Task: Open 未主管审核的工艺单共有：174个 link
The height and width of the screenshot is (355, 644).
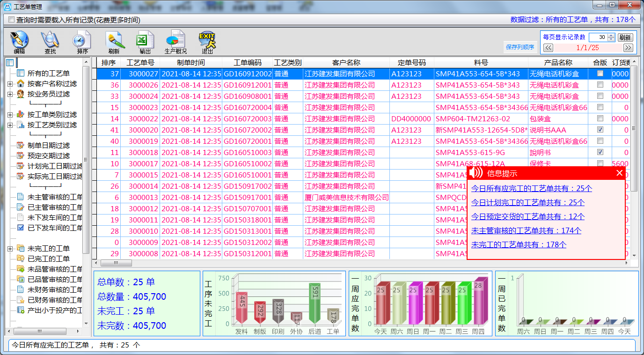Action: 526,230
